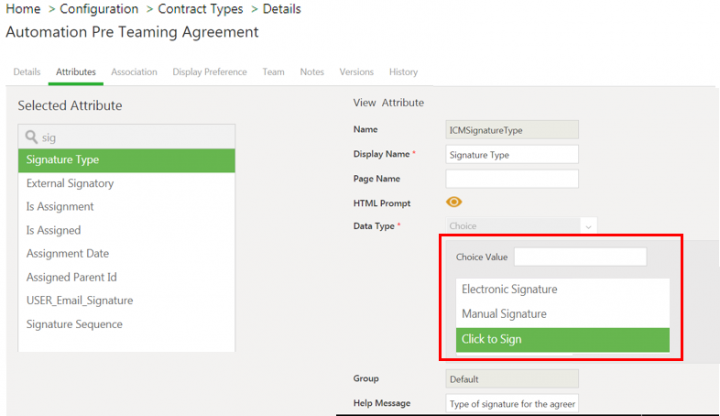Select External Signatory attribute
Viewport: 720px width, 416px height.
pyautogui.click(x=70, y=183)
